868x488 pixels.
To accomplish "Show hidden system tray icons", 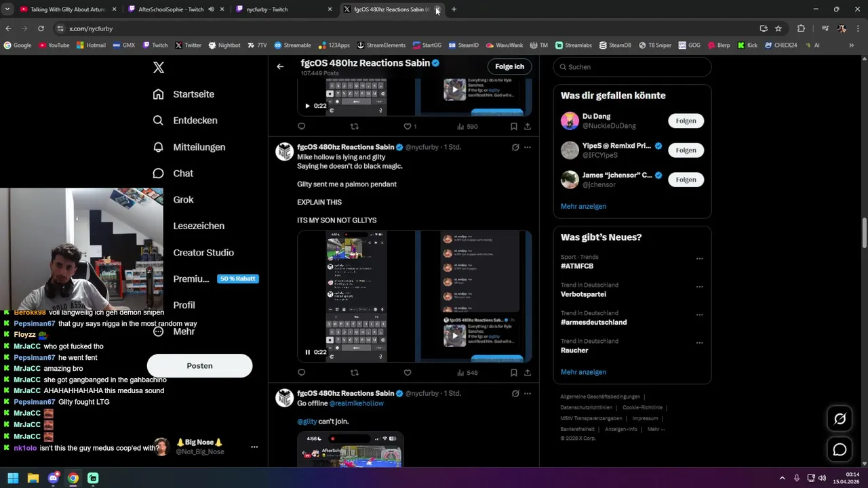I will [x=782, y=478].
